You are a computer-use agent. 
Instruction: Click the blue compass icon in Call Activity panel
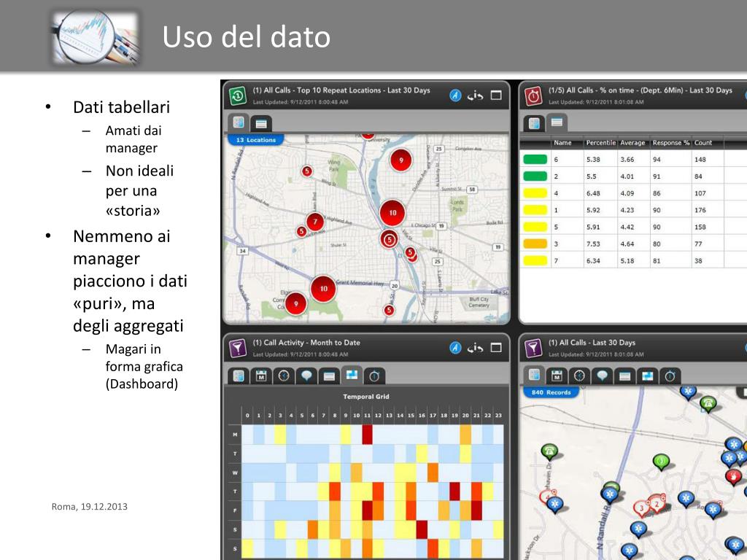click(x=455, y=348)
